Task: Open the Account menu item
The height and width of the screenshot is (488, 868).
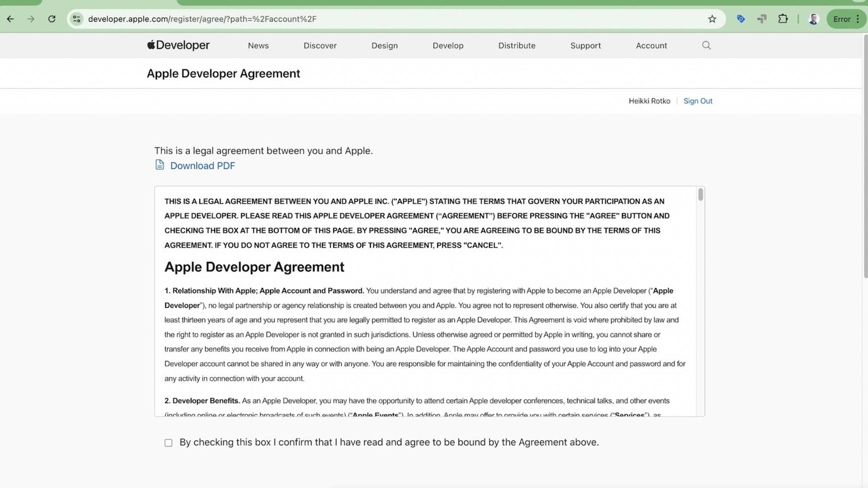Action: pos(651,44)
